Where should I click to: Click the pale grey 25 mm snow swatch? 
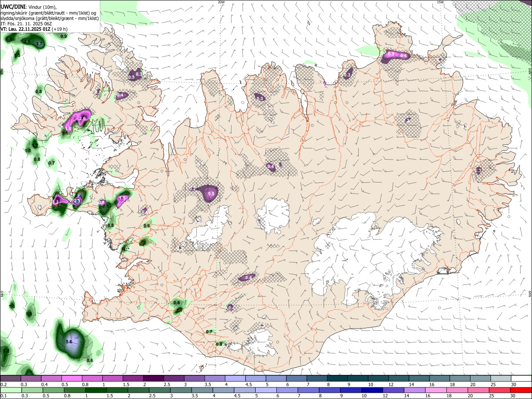pos(501,379)
